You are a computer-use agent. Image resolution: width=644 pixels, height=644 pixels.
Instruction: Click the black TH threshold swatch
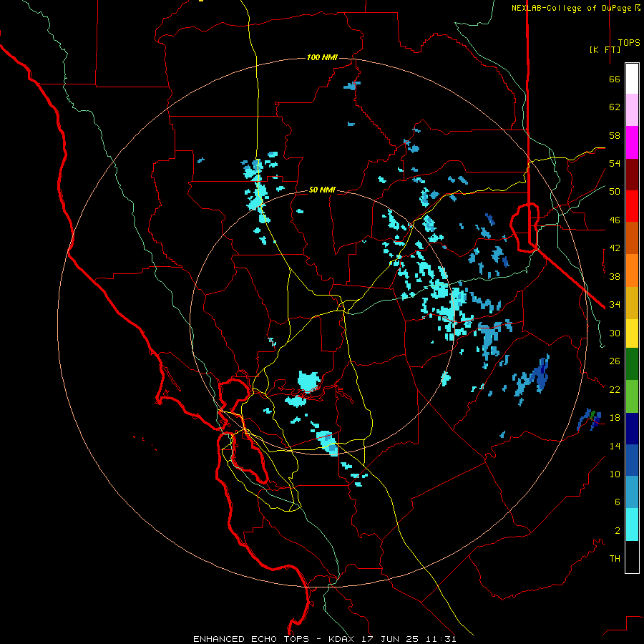632,557
